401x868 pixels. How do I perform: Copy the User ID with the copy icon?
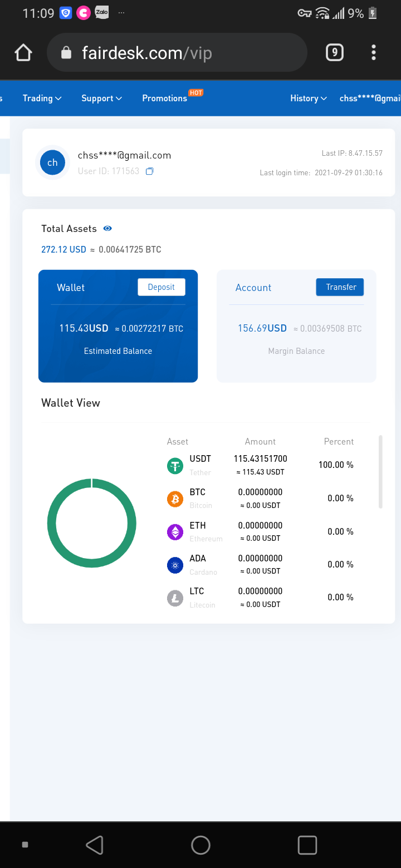coord(149,171)
